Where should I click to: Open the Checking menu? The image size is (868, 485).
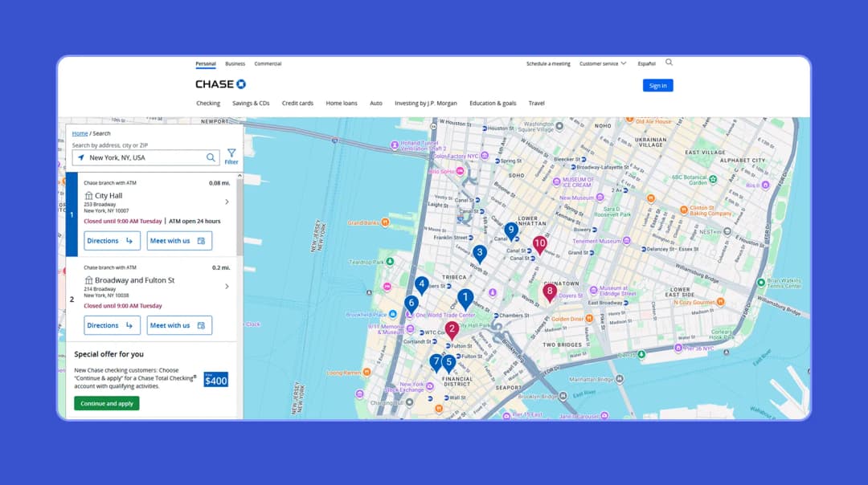(208, 104)
